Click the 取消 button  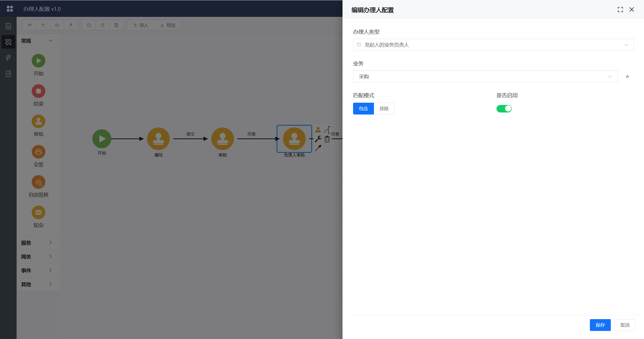tap(625, 325)
